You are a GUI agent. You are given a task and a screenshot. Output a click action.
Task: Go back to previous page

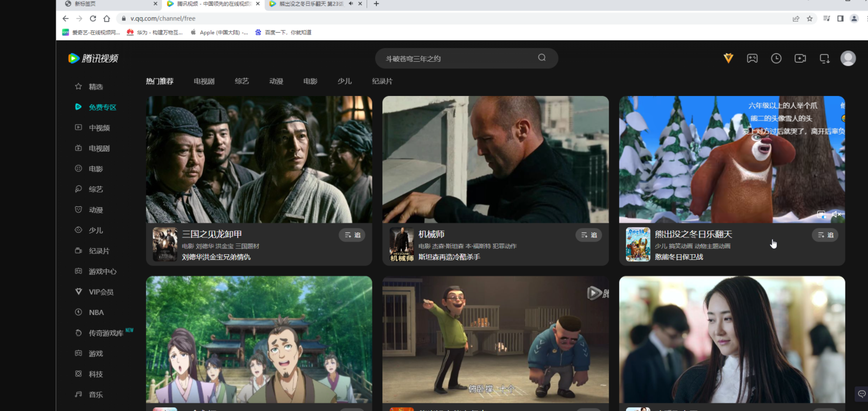coord(65,18)
